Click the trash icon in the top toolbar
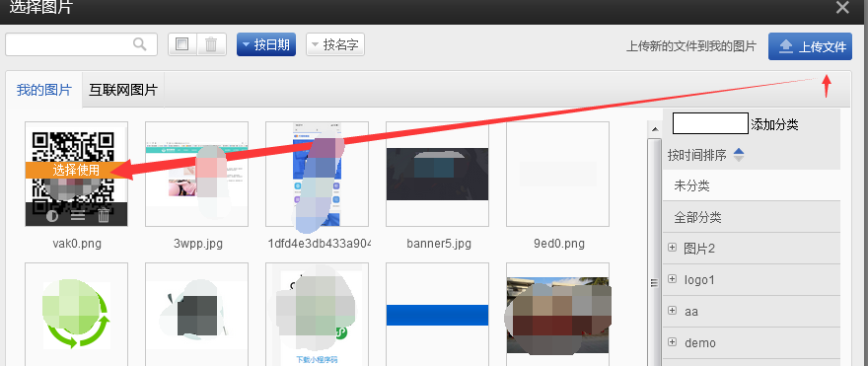This screenshot has width=868, height=366. (211, 44)
